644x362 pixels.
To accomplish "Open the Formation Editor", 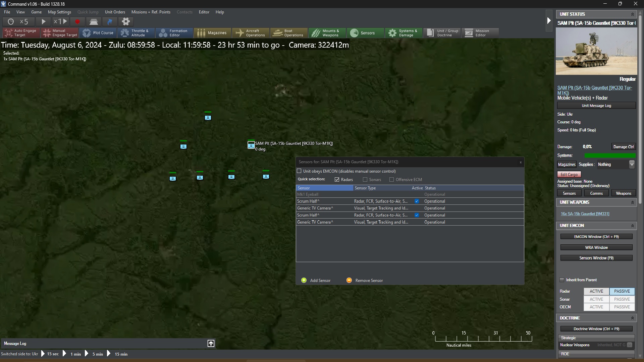I will (175, 33).
